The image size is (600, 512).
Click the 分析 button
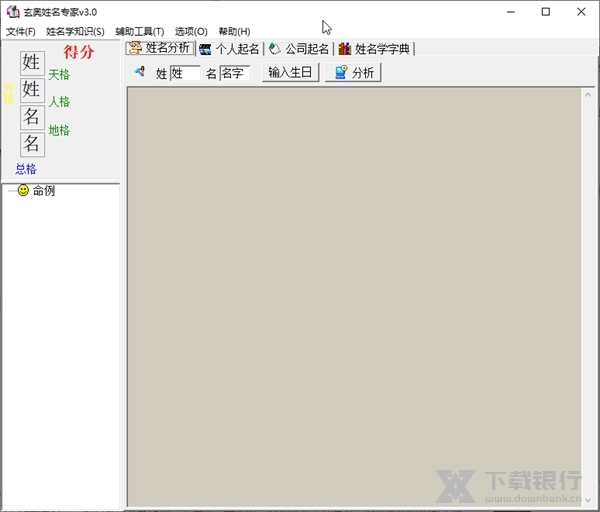click(x=353, y=72)
